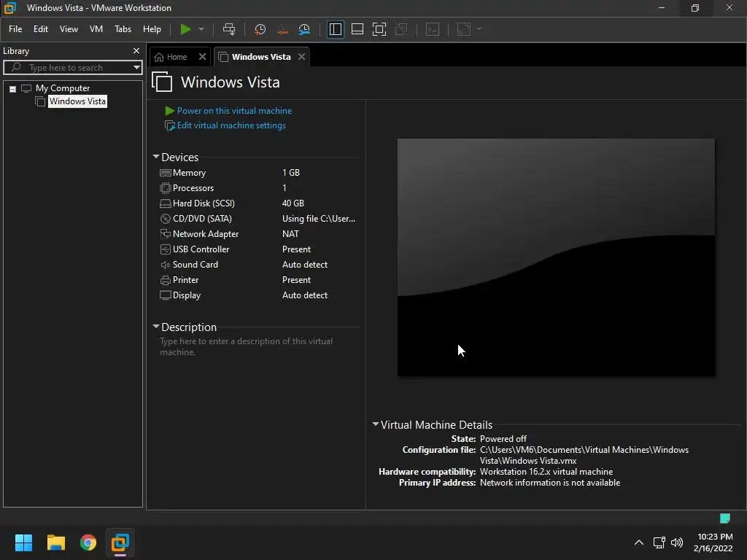
Task: Select My Computer in the library
Action: (x=63, y=88)
